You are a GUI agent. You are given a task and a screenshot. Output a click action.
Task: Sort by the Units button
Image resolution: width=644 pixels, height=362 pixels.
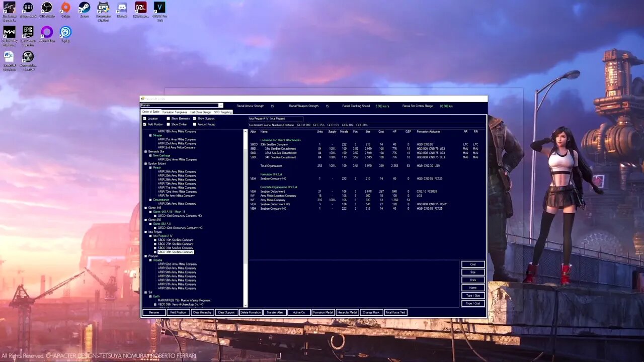pyautogui.click(x=473, y=280)
